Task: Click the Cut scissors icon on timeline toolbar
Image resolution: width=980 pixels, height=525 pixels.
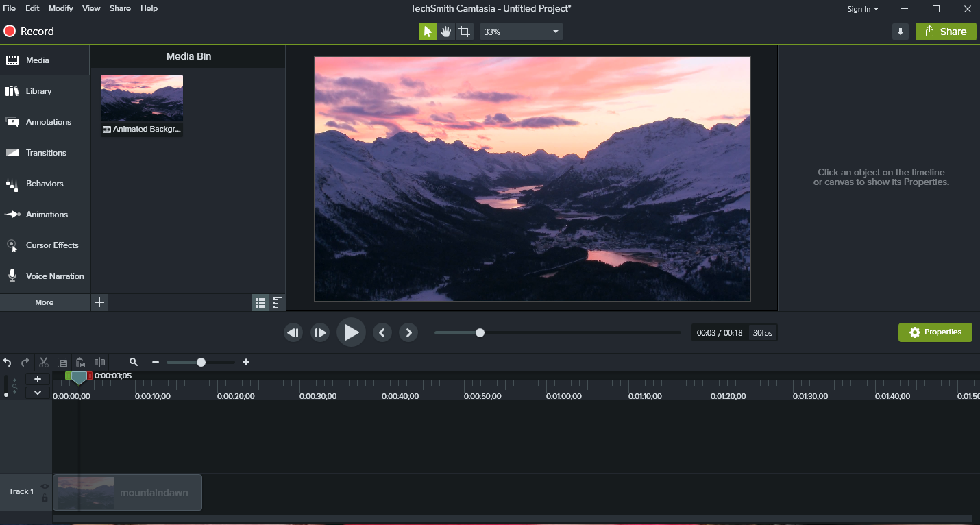Action: (x=43, y=362)
